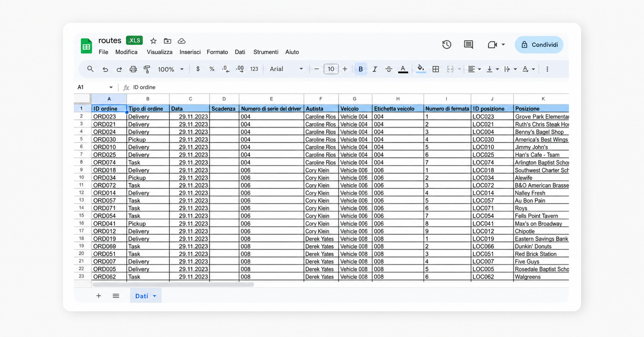Open text wrapping dropdown
This screenshot has width=644, height=337.
click(510, 69)
